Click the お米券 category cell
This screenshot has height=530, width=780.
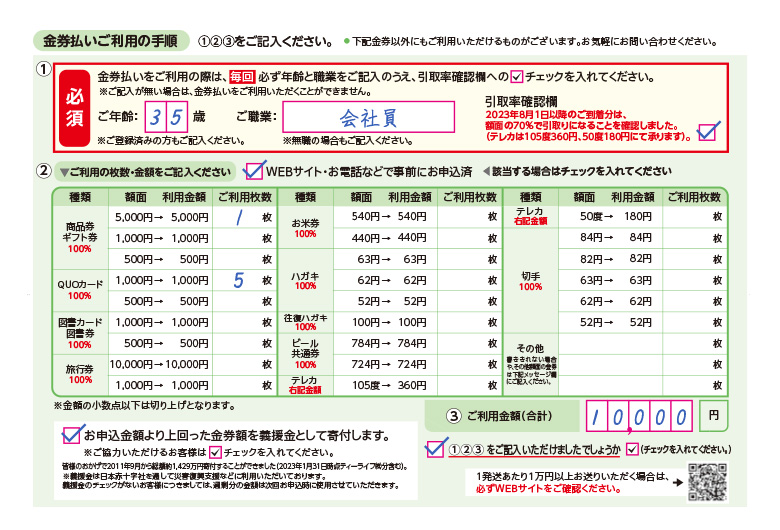coord(305,228)
